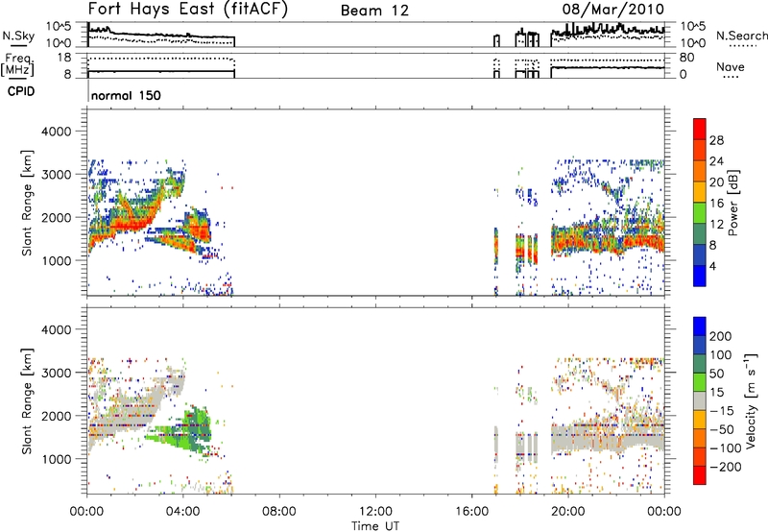The height and width of the screenshot is (532, 768).
Task: Click the 'N.Sky' axis label
Action: (x=18, y=36)
